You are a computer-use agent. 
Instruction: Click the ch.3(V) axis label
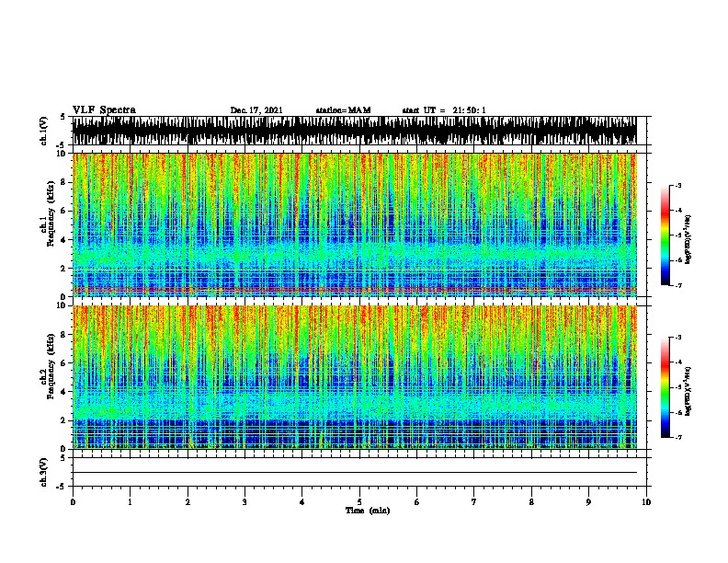(44, 472)
